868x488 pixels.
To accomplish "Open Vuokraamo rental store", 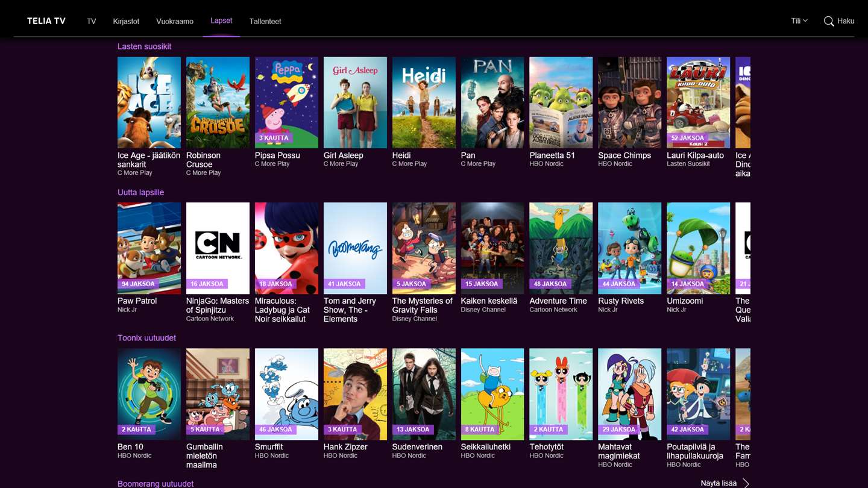I will coord(175,21).
